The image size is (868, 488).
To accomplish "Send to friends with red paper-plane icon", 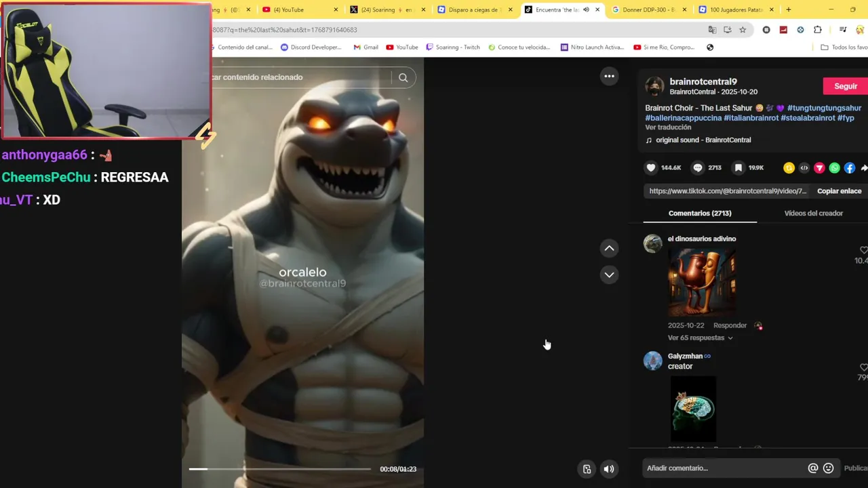I will pos(819,168).
